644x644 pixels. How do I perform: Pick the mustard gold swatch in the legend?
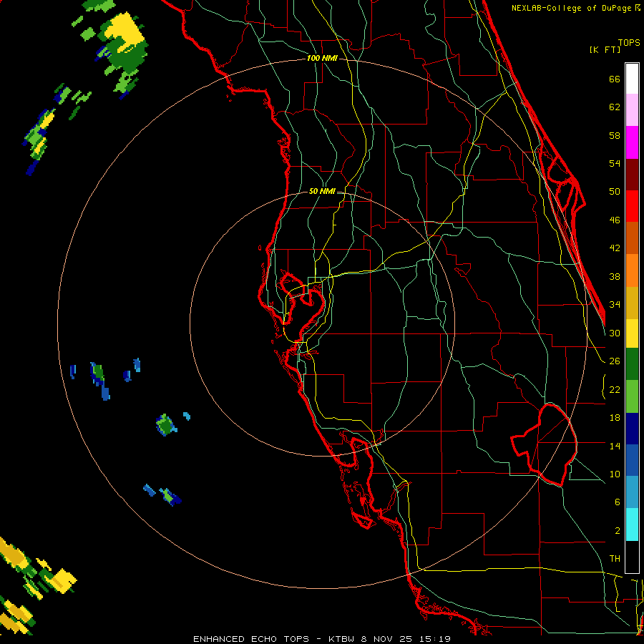coord(632,303)
